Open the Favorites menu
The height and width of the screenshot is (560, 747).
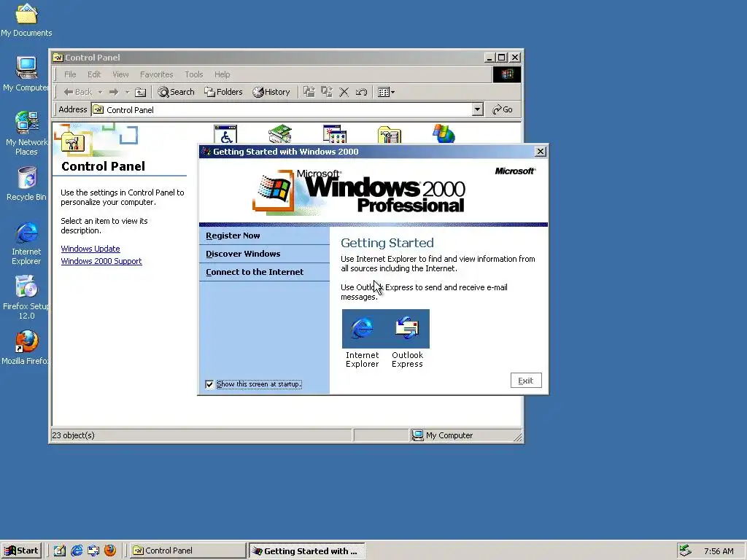(x=156, y=74)
